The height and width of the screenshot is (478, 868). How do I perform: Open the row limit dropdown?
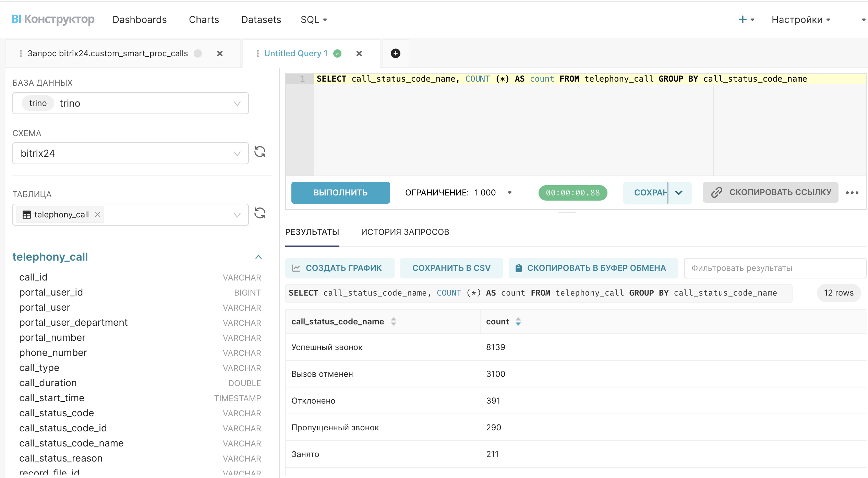pyautogui.click(x=509, y=193)
